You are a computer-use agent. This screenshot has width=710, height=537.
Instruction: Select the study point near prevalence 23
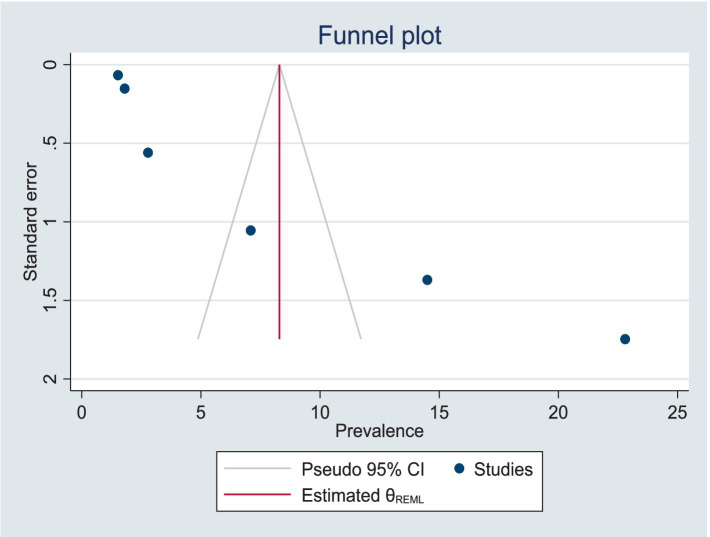pyautogui.click(x=625, y=339)
